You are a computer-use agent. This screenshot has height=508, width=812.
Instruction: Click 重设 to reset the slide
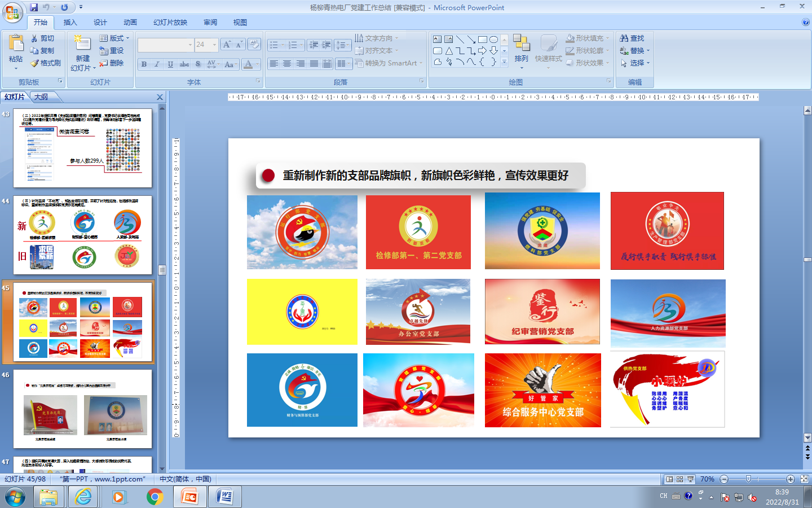point(112,51)
